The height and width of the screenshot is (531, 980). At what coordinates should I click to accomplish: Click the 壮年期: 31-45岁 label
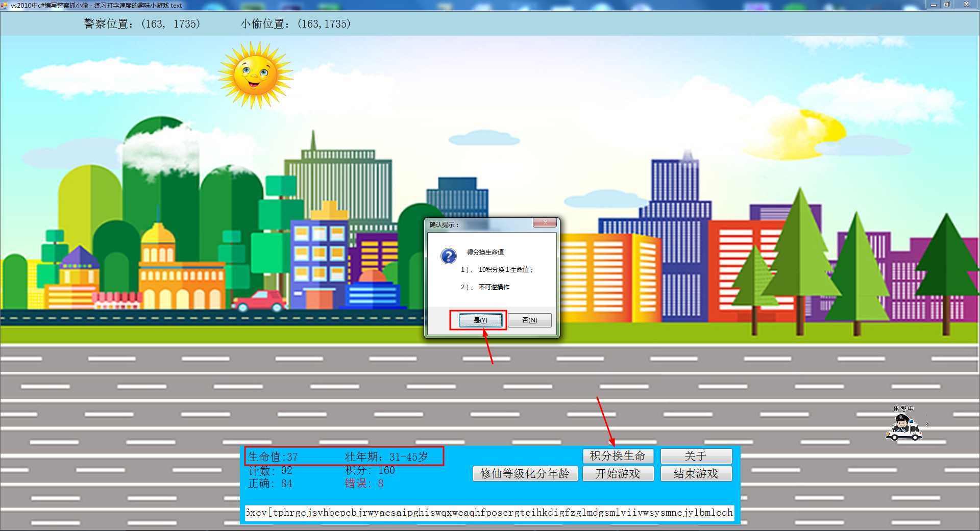386,457
